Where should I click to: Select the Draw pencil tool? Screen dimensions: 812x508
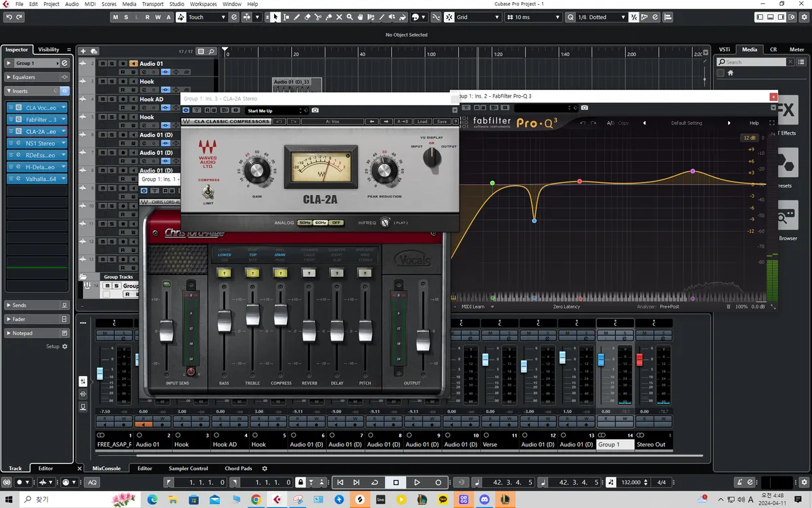coord(297,17)
